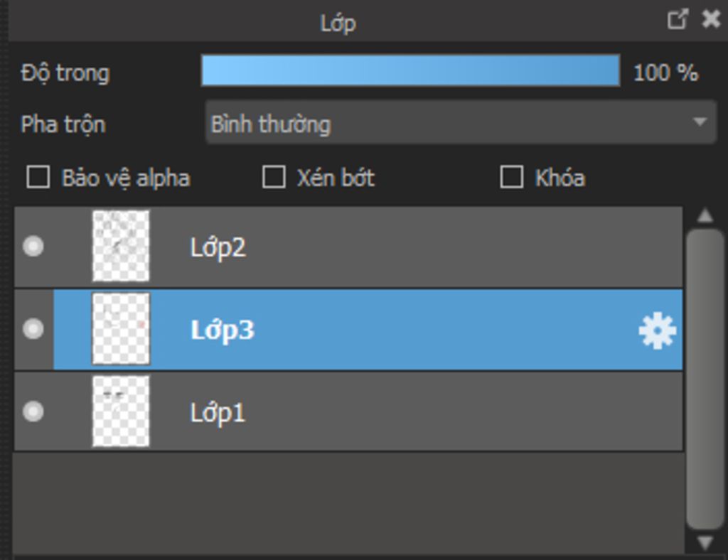Tick the Khóa lock checkbox

click(512, 177)
